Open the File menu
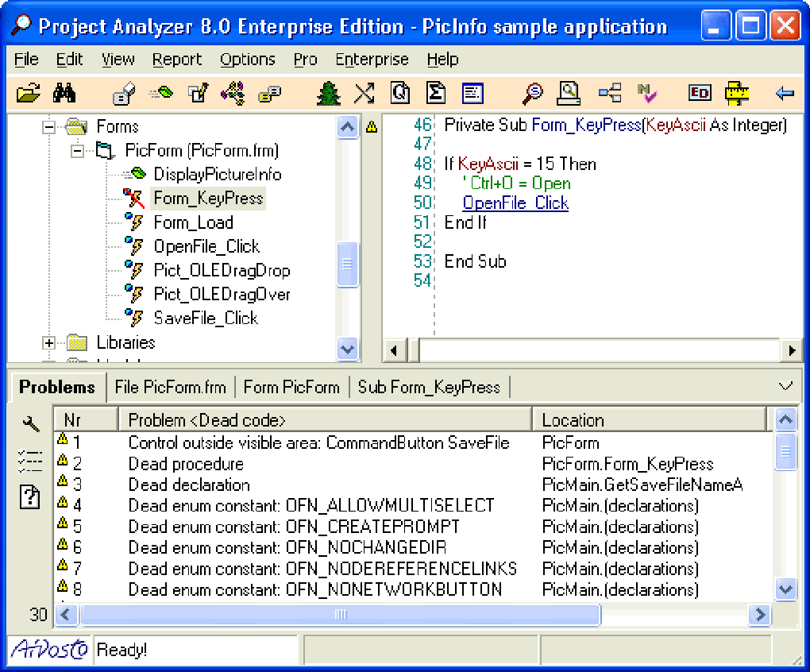Screen dimensions: 810x672 [x=26, y=60]
